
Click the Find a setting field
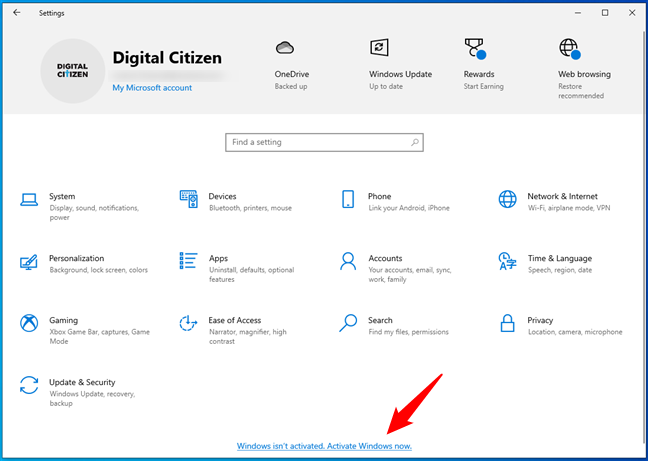pyautogui.click(x=324, y=143)
